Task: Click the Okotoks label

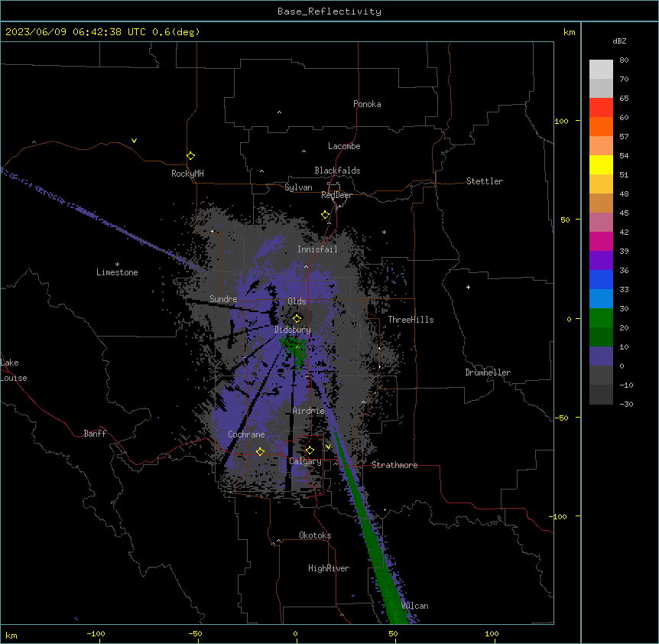Action: (315, 535)
